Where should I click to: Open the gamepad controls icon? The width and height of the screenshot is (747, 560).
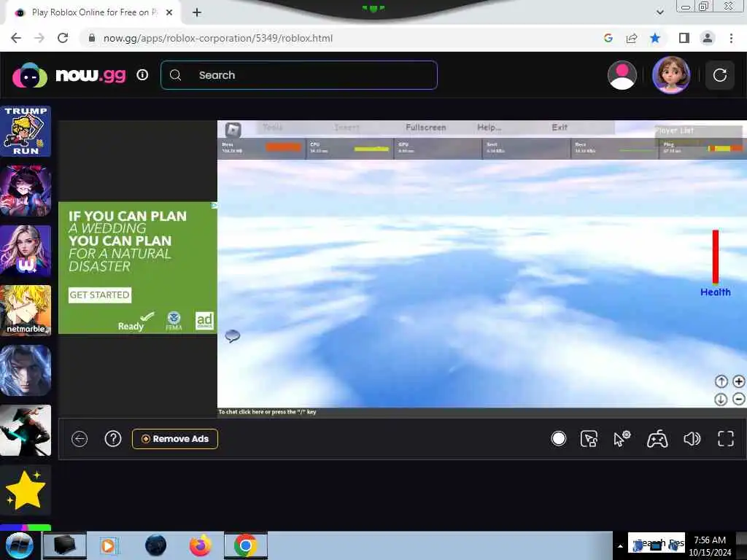coord(657,438)
